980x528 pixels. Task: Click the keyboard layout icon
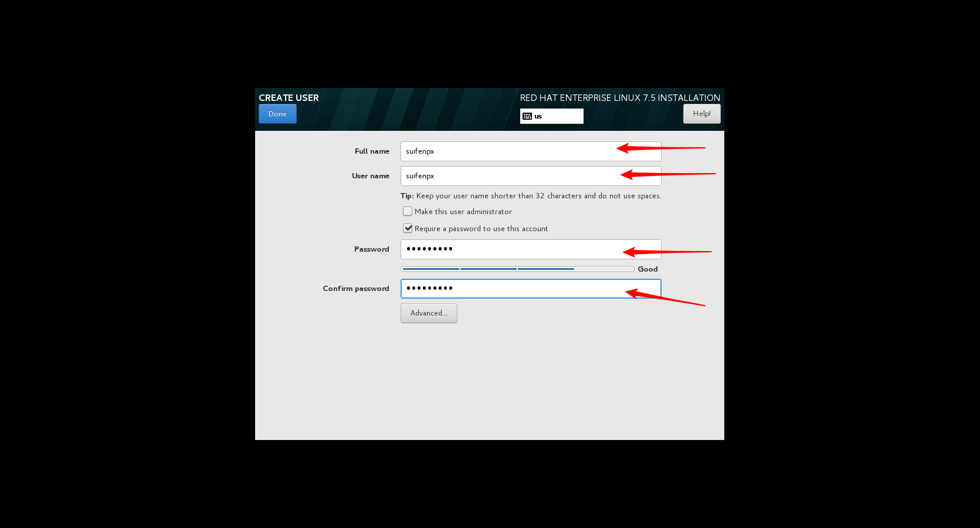pyautogui.click(x=527, y=116)
